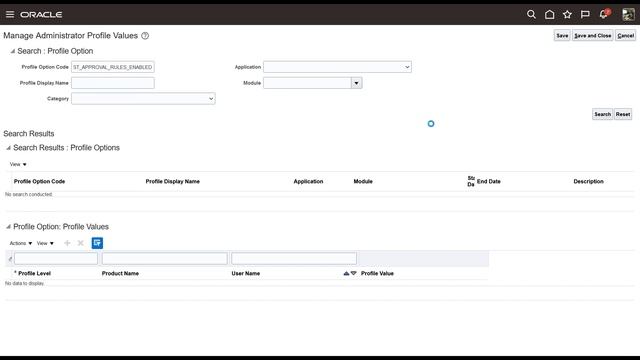Click the End Date column header
640x360 pixels.
coord(489,182)
